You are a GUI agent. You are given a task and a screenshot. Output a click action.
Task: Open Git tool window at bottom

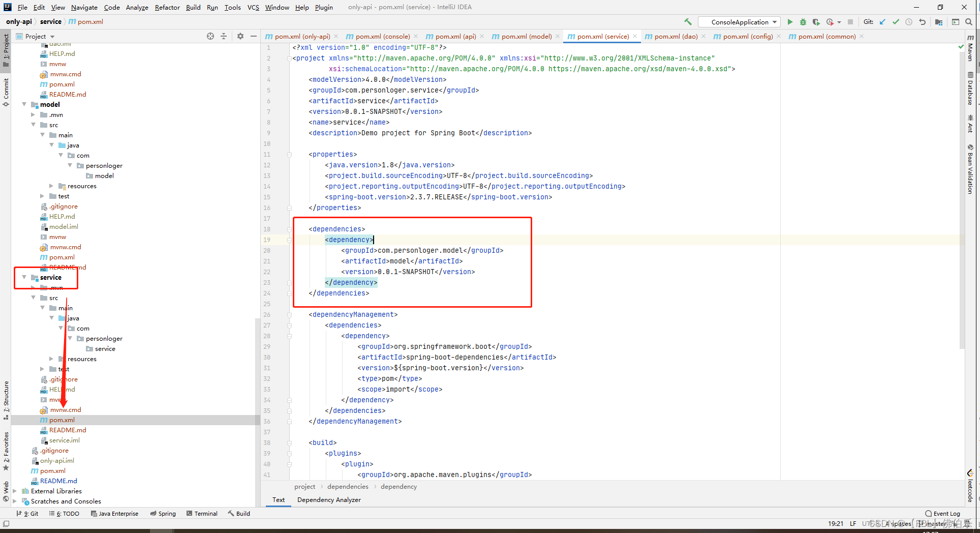point(28,514)
